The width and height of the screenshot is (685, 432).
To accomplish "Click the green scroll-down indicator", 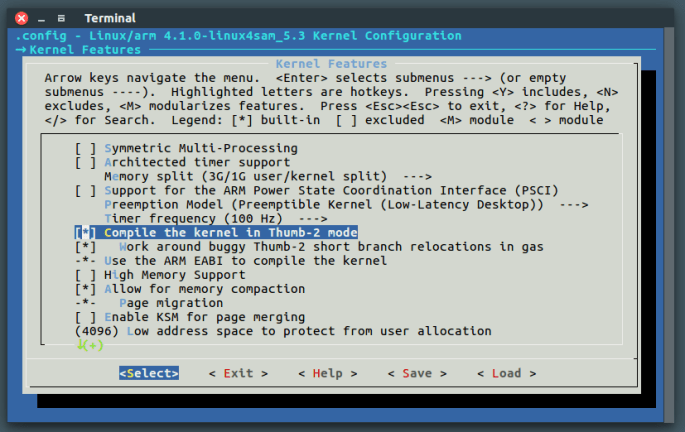I will tap(89, 345).
